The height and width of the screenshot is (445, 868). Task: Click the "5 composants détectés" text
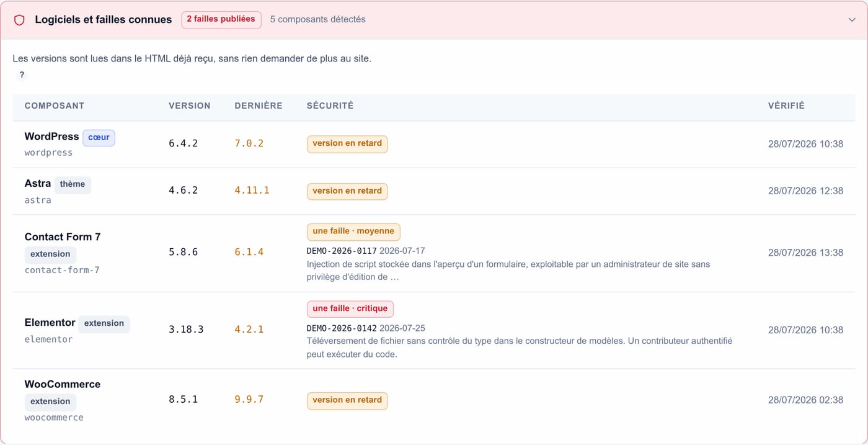pos(317,20)
